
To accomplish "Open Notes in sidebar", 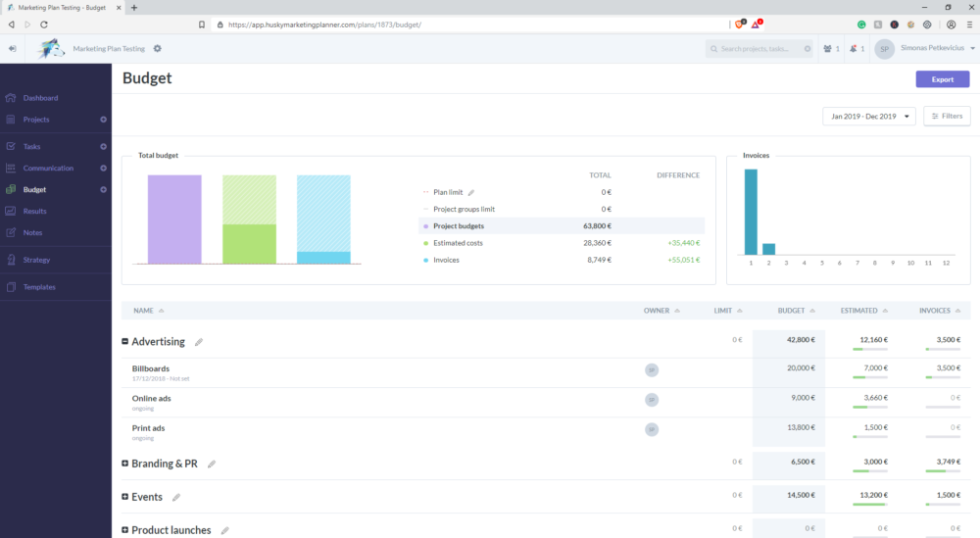I will point(32,233).
